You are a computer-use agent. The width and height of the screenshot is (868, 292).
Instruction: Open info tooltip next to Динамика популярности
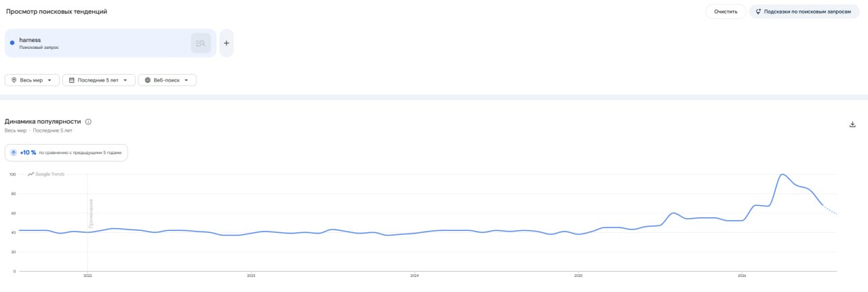click(88, 122)
